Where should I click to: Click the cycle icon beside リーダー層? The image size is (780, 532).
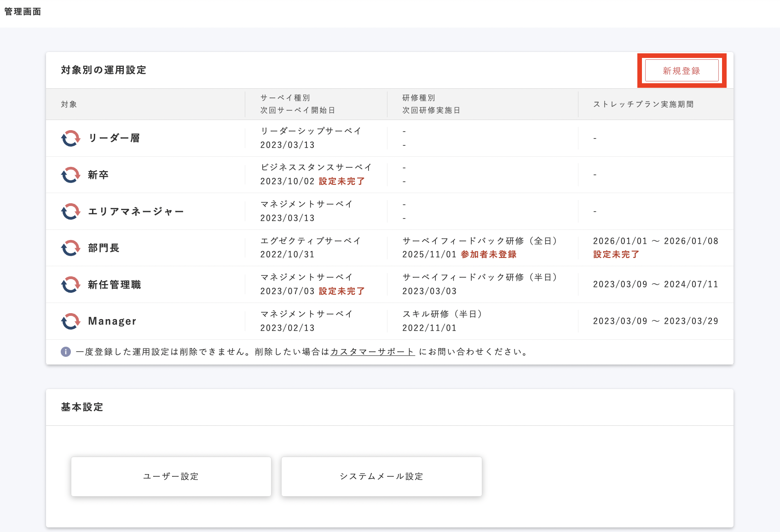coord(71,138)
